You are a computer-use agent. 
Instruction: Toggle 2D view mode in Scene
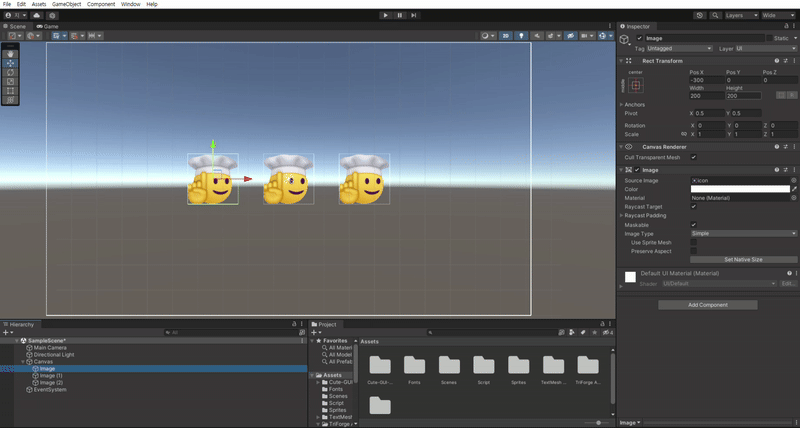(506, 36)
